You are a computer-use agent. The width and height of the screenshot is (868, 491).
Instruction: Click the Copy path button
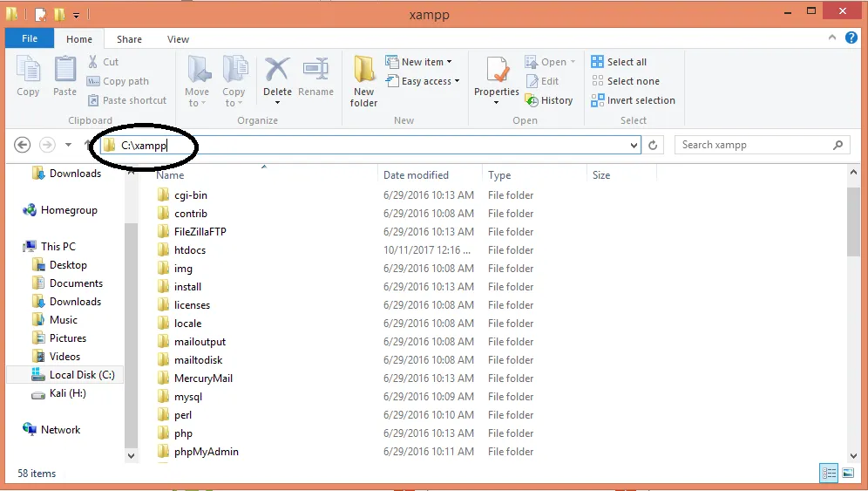[x=118, y=81]
